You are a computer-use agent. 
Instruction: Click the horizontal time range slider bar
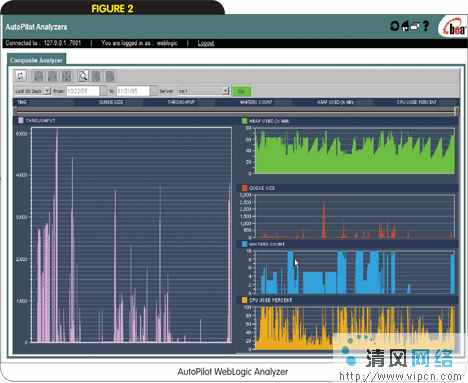click(236, 111)
